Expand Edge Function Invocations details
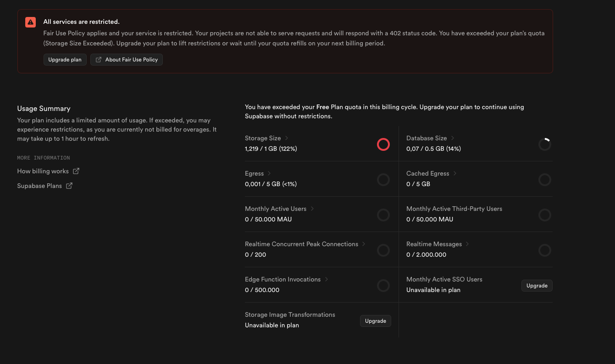Screen dimensions: 615x364 tap(326, 279)
